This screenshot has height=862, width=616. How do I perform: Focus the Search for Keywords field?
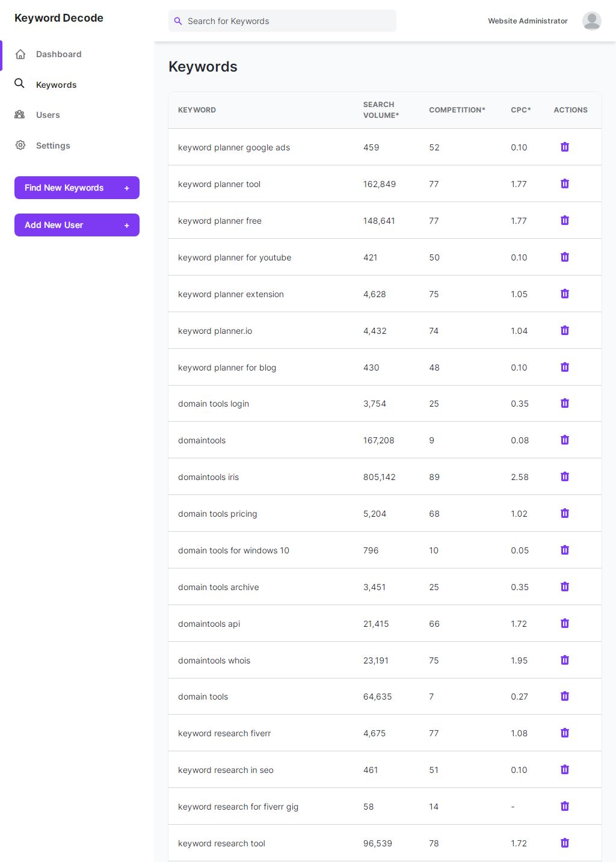point(289,21)
